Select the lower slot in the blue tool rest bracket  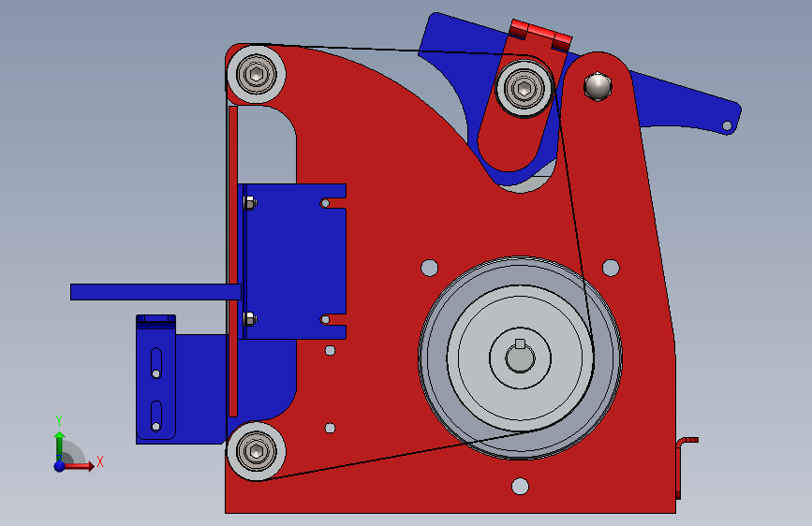155,416
